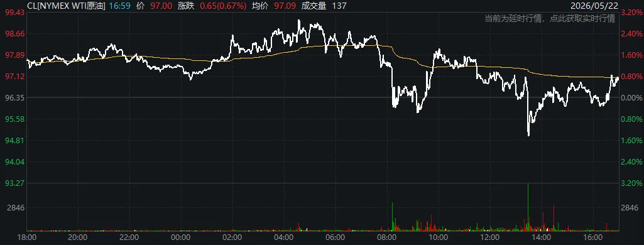Viewport: 644px width, 245px height.
Task: Click the 涨跌 label in header
Action: (187, 6)
